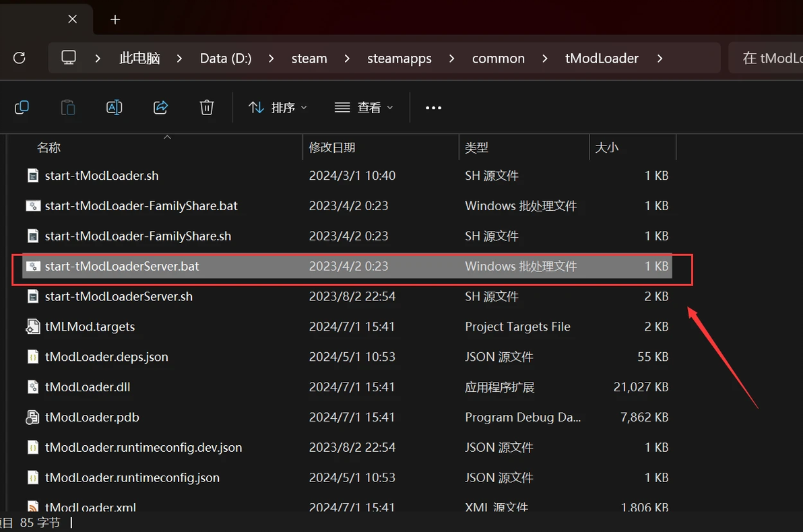Select file tModLoader.pdb

tap(92, 418)
